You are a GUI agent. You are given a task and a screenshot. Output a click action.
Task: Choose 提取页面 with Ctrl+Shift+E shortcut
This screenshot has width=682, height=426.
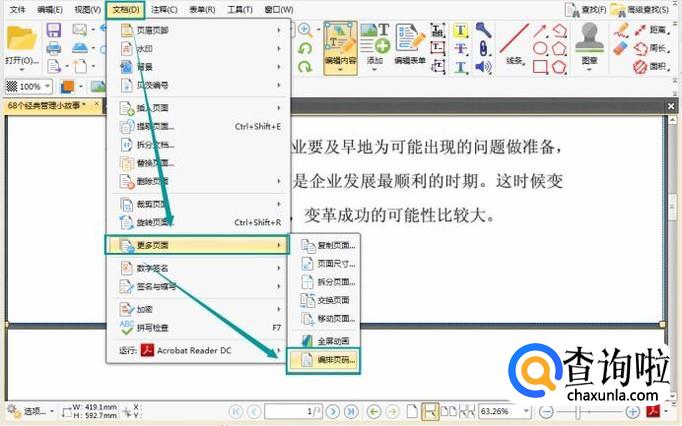point(198,127)
